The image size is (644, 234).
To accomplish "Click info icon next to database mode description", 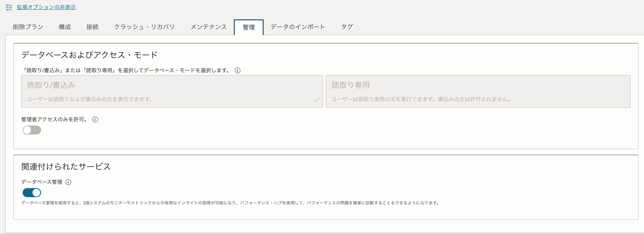I will 237,71.
